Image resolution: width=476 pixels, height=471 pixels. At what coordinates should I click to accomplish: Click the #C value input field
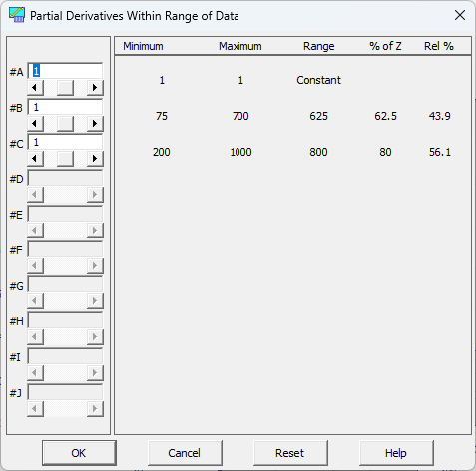tap(65, 142)
